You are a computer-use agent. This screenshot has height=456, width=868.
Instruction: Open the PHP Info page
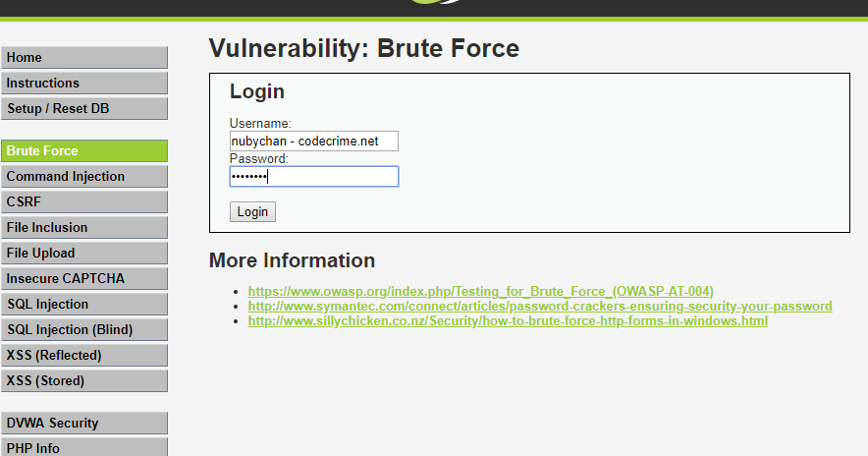point(84,447)
